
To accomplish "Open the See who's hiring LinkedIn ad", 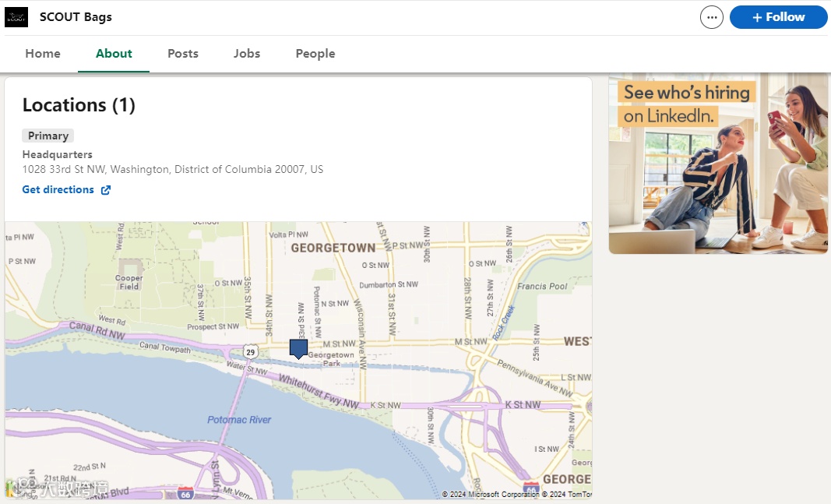I will 718,164.
